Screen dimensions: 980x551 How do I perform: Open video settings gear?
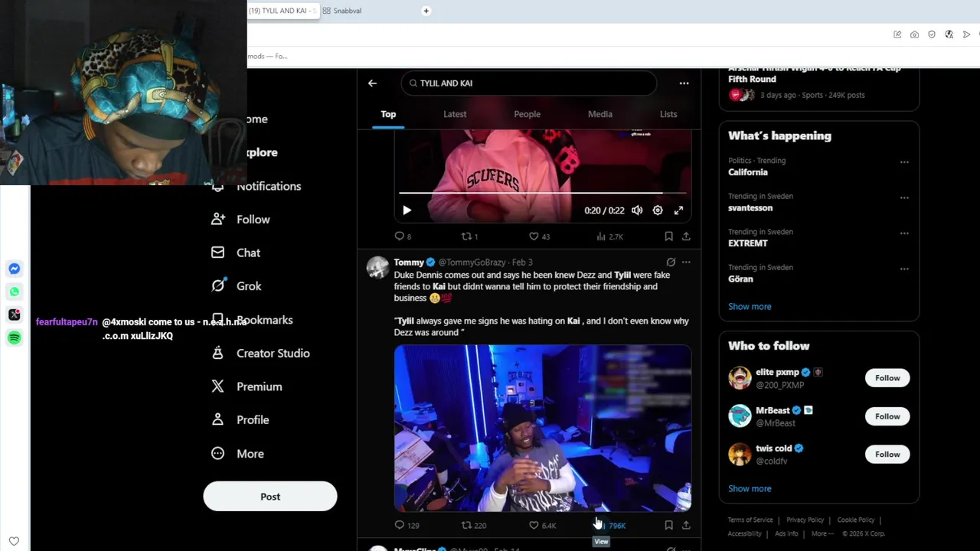(658, 210)
